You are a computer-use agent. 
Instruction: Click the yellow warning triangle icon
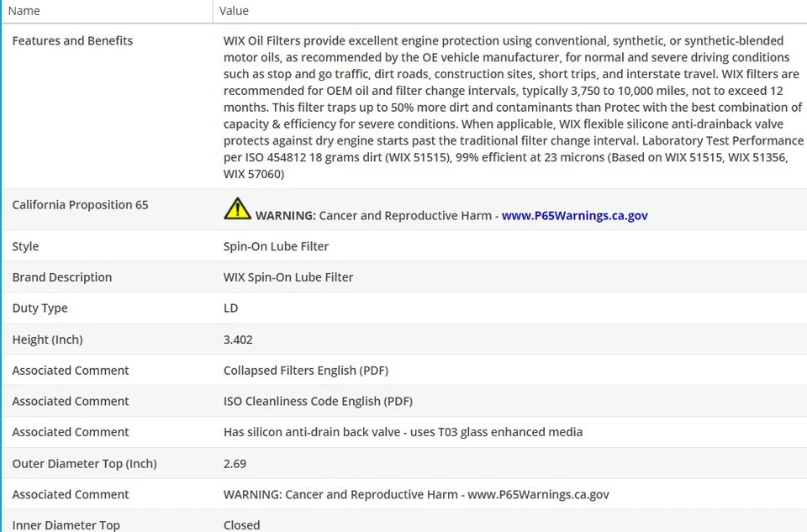click(237, 209)
